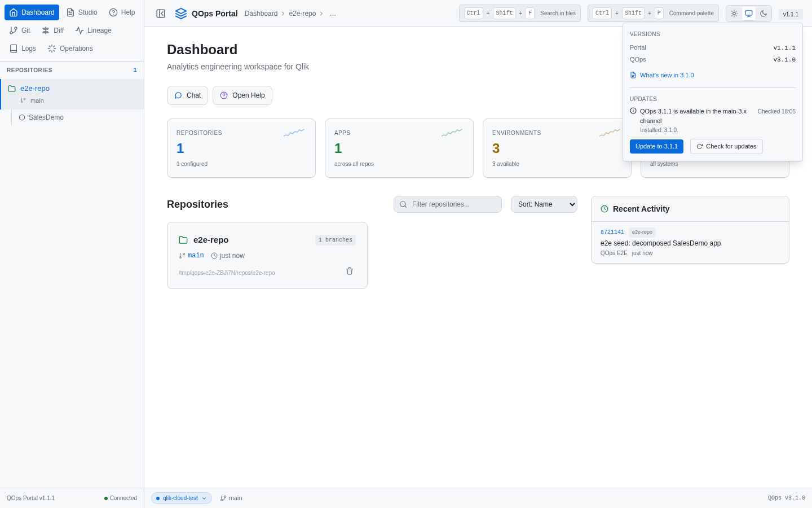Click the main branch link on repo card
This screenshot has width=812, height=508.
coord(196,256)
